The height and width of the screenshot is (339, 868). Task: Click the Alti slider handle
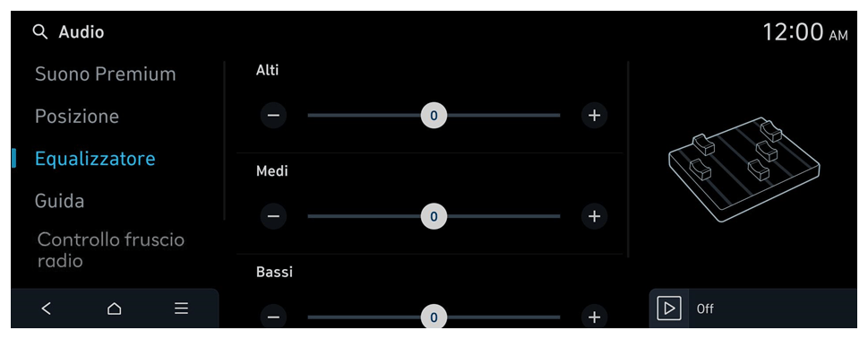(x=434, y=115)
